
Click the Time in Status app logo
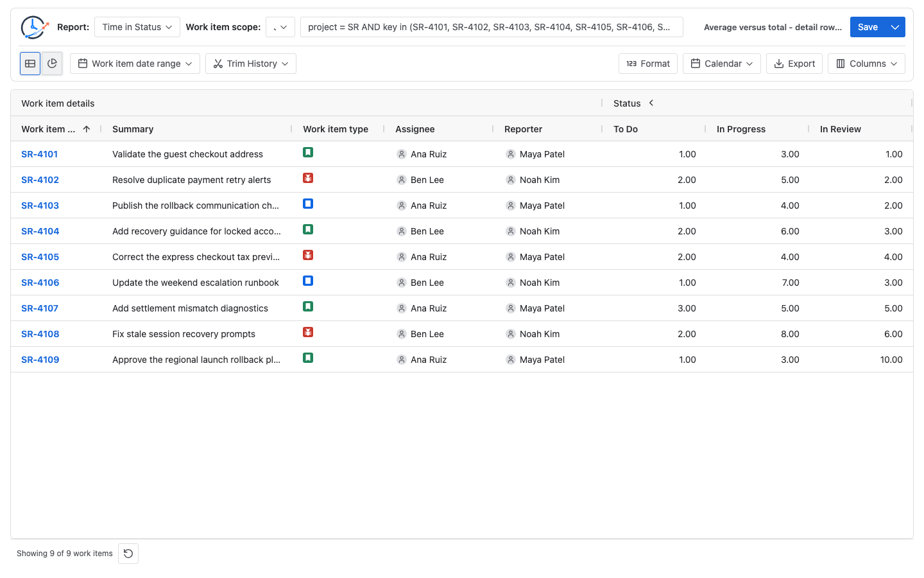pos(34,27)
